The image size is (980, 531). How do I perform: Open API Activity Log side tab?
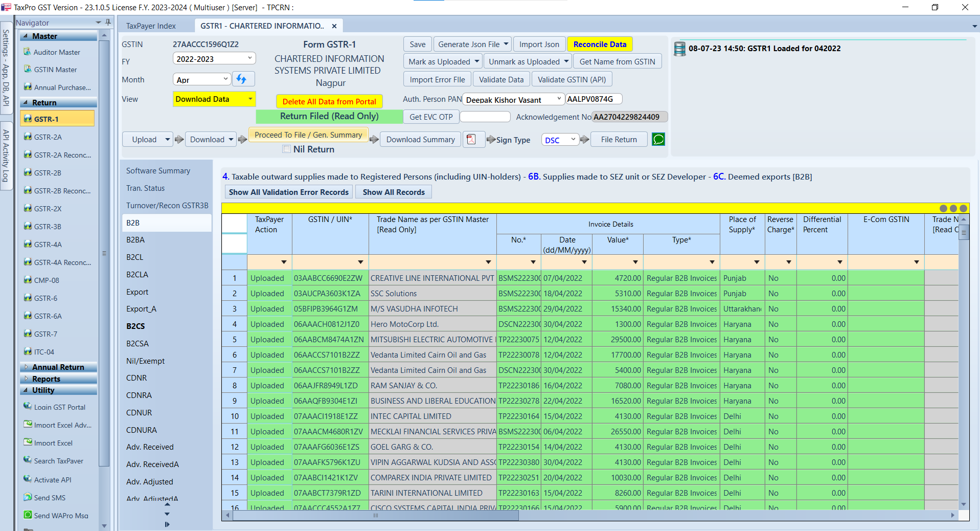[6, 156]
